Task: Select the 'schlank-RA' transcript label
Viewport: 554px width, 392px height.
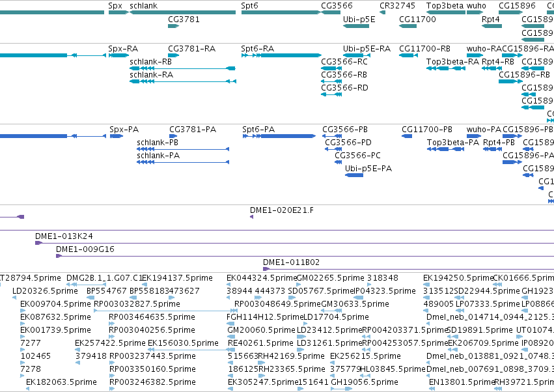Action: tap(151, 75)
